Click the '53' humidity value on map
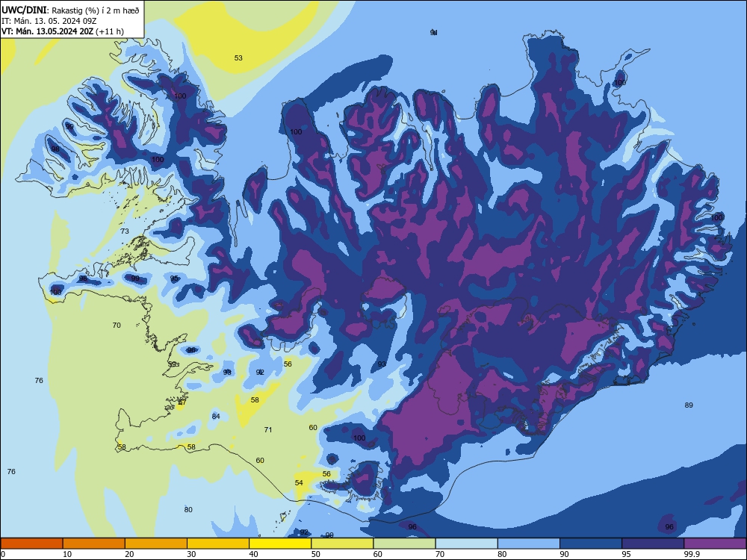This screenshot has width=747, height=560. click(x=238, y=58)
